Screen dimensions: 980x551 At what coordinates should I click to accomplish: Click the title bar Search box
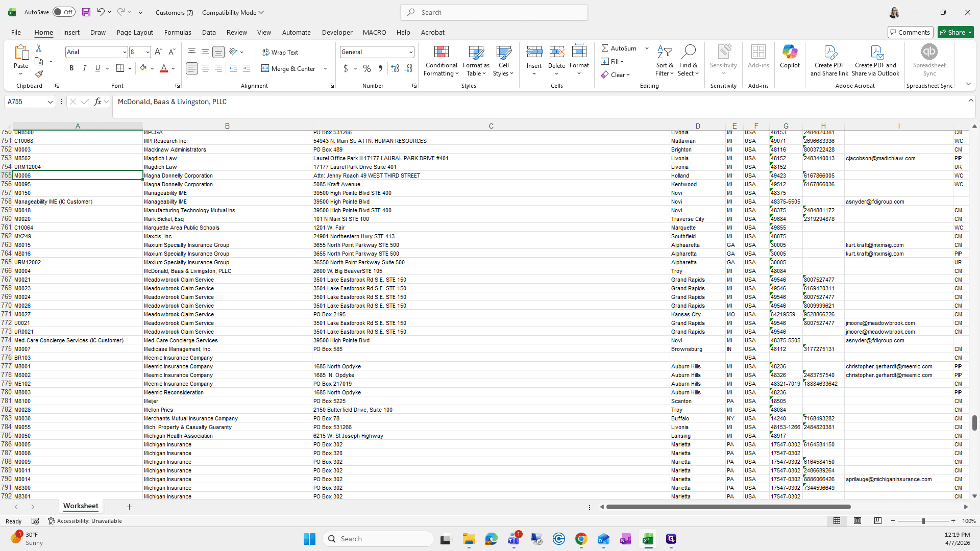pyautogui.click(x=494, y=12)
